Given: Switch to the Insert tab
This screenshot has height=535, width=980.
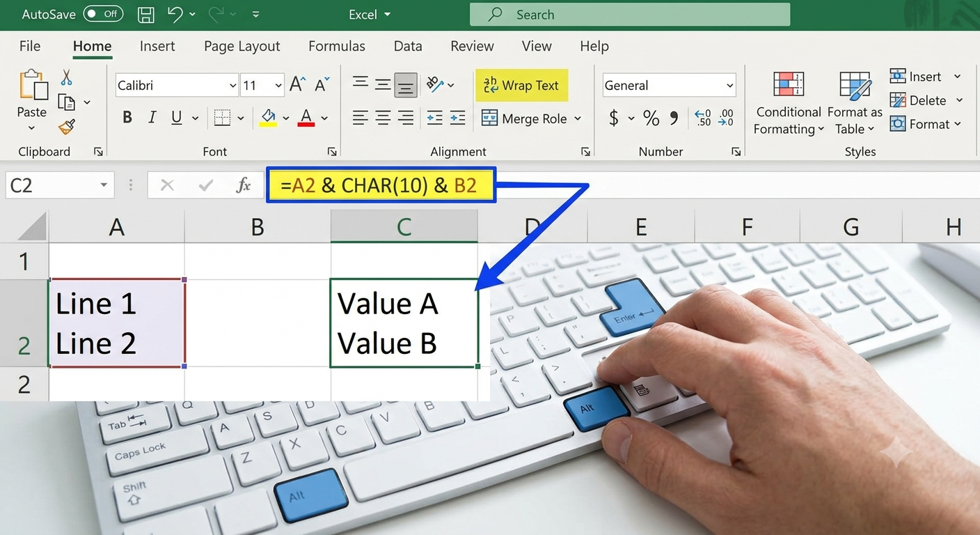Looking at the screenshot, I should [x=157, y=46].
